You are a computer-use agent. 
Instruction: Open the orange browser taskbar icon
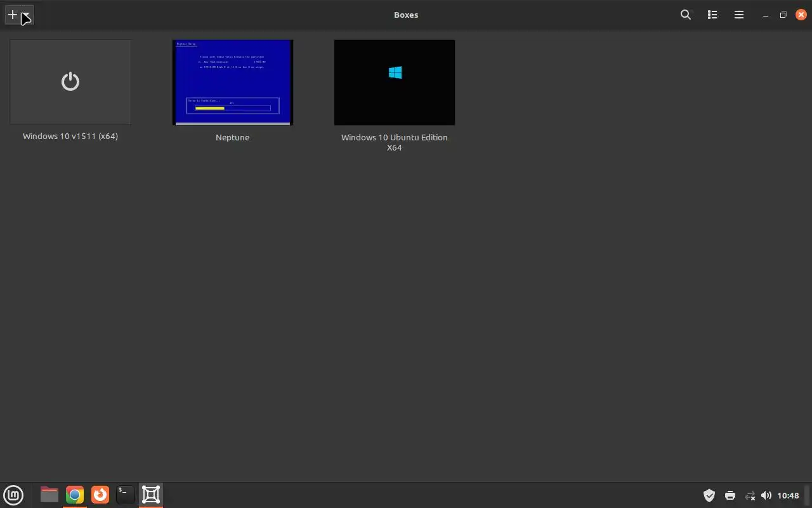pyautogui.click(x=100, y=495)
